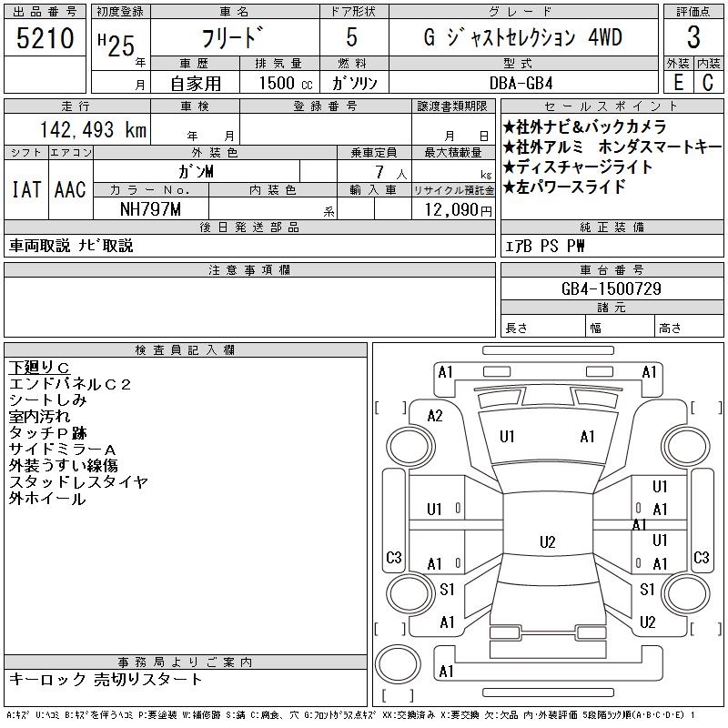Viewport: 728px width, 728px height.
Task: Select the color number NH797M
Action: point(151,209)
